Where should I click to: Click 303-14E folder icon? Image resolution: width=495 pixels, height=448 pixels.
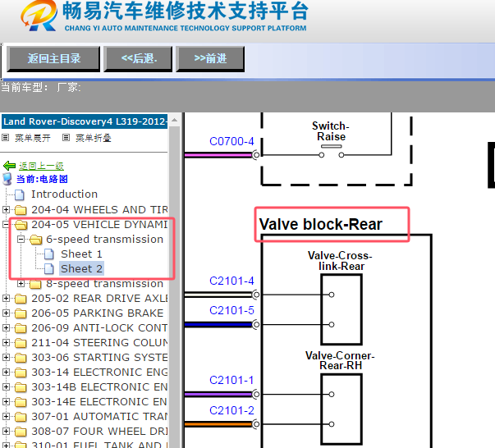pos(21,402)
